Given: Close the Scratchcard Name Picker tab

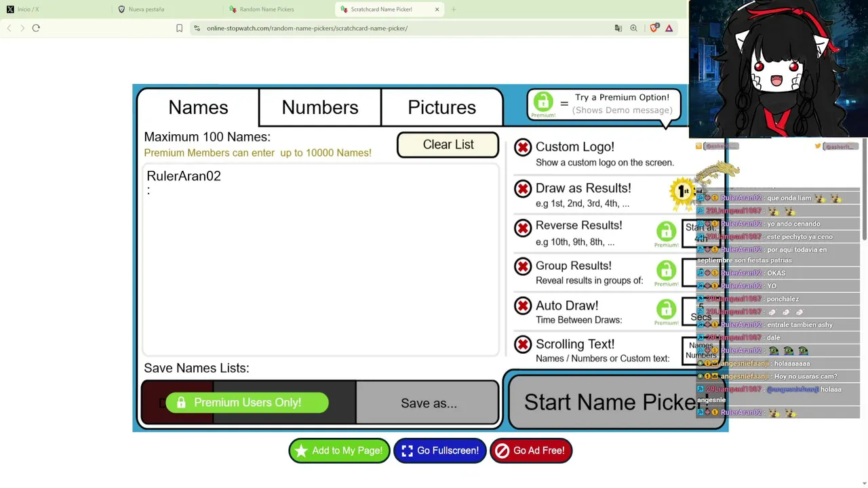Looking at the screenshot, I should click(x=437, y=9).
